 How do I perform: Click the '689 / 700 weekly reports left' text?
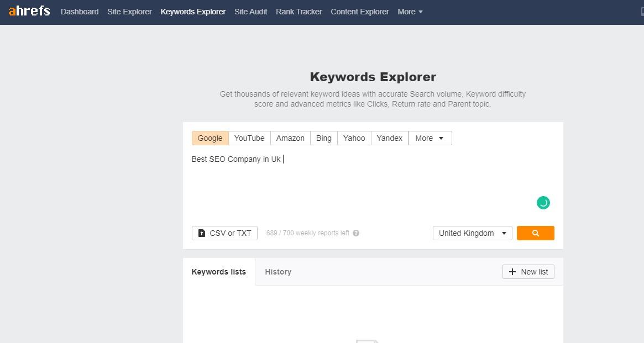coord(307,233)
